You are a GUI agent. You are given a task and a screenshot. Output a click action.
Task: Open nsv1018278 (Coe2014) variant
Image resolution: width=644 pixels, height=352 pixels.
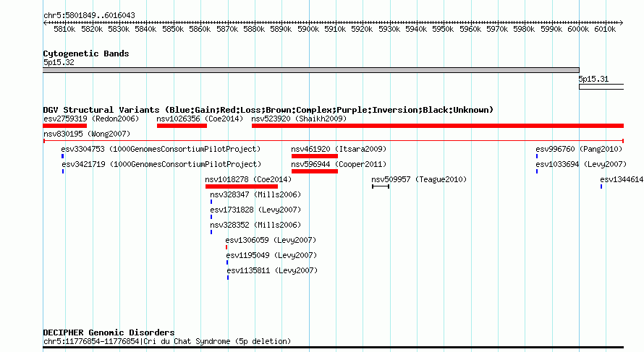click(248, 180)
